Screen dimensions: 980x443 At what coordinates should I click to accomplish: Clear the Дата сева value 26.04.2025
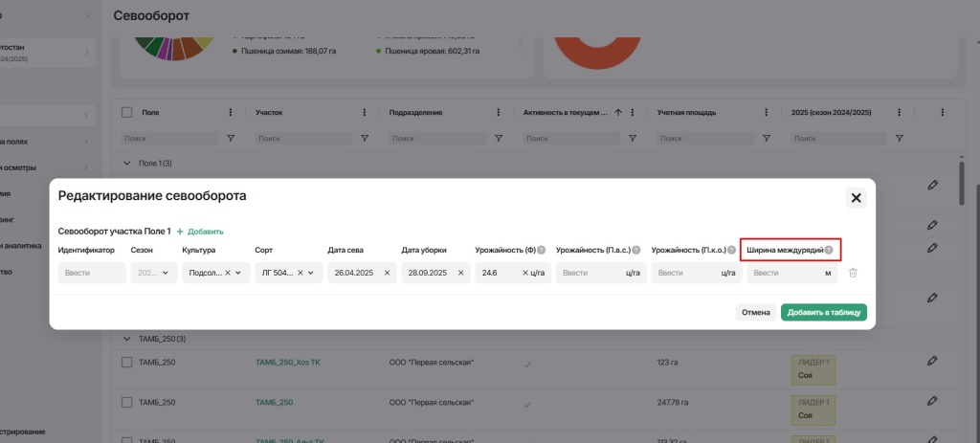pos(387,273)
